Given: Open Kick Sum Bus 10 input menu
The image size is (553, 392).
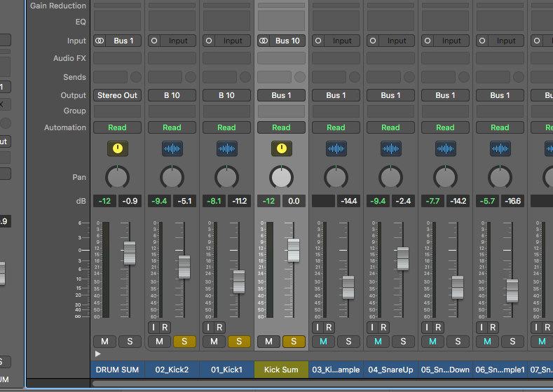Looking at the screenshot, I should [x=287, y=41].
